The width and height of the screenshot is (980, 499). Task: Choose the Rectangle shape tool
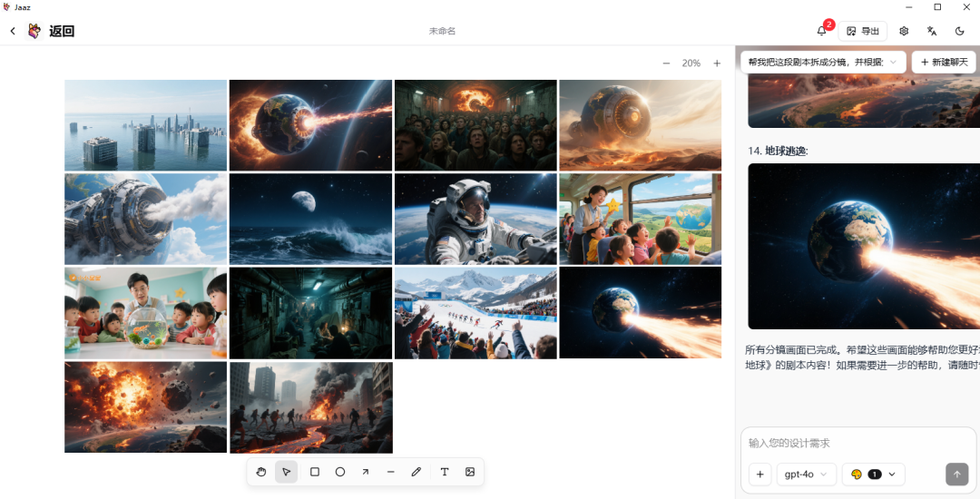[x=315, y=472]
